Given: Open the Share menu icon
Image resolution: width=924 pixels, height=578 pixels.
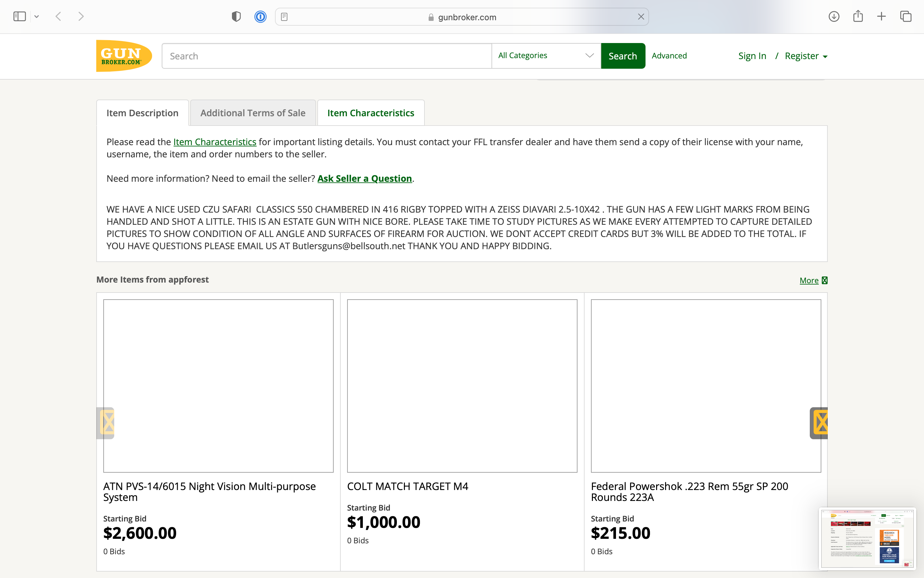Looking at the screenshot, I should [x=858, y=16].
